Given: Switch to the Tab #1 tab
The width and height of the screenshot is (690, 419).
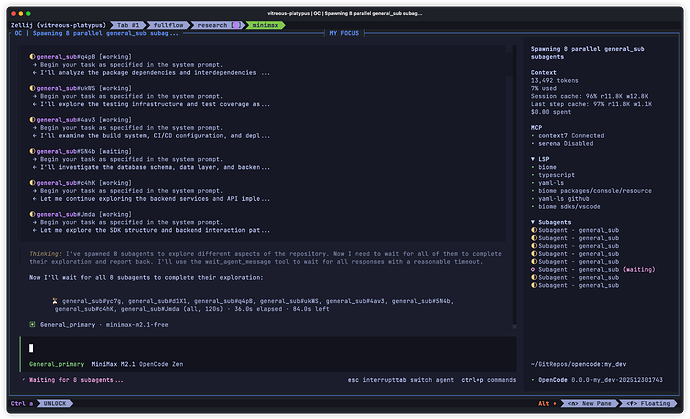Looking at the screenshot, I should pos(128,25).
